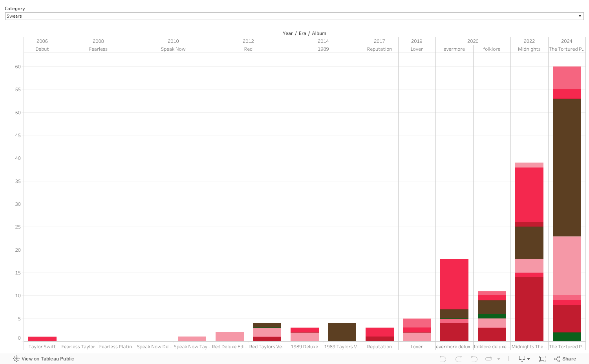
Task: Click the 1989 Taylors V.. album label
Action: point(342,347)
